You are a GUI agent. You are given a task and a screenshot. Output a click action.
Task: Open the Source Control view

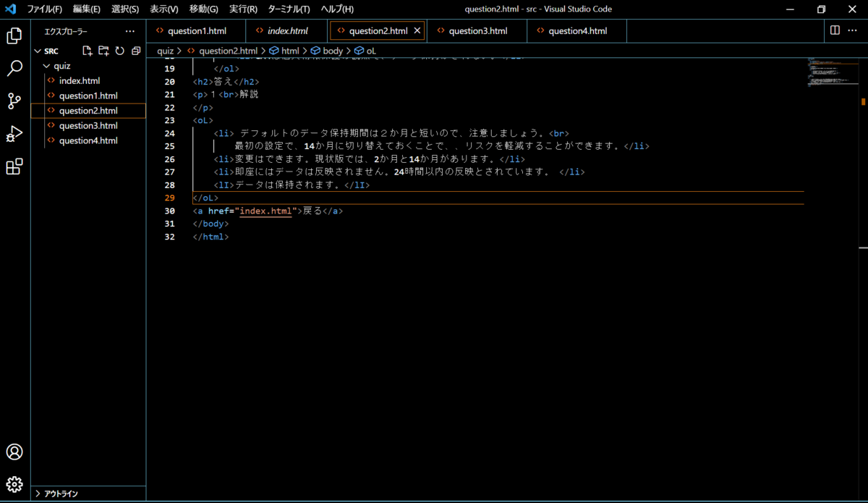(x=14, y=101)
